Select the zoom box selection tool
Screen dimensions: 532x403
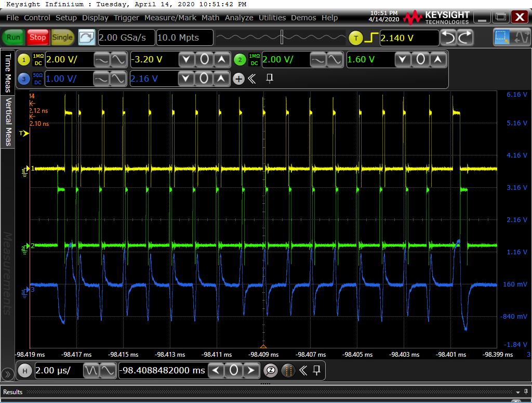coord(502,37)
